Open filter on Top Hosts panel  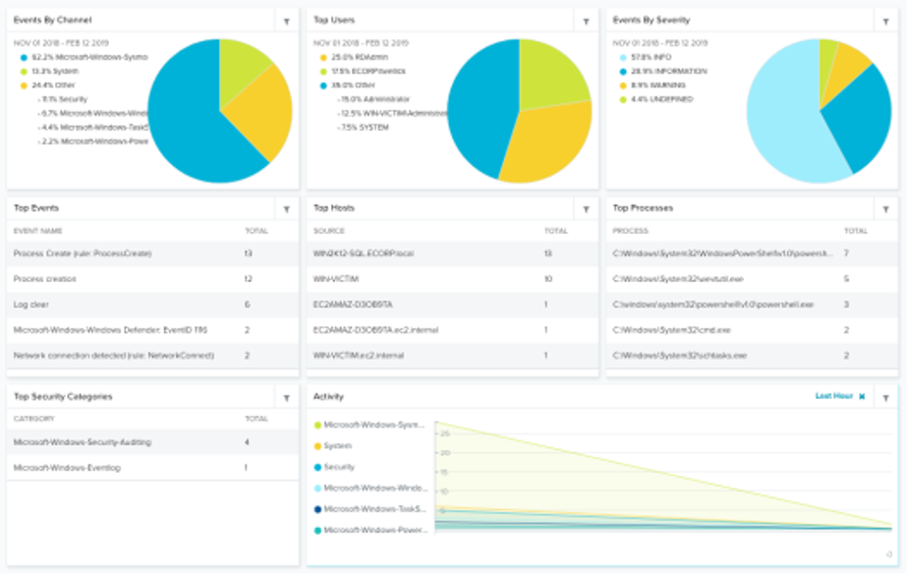586,209
